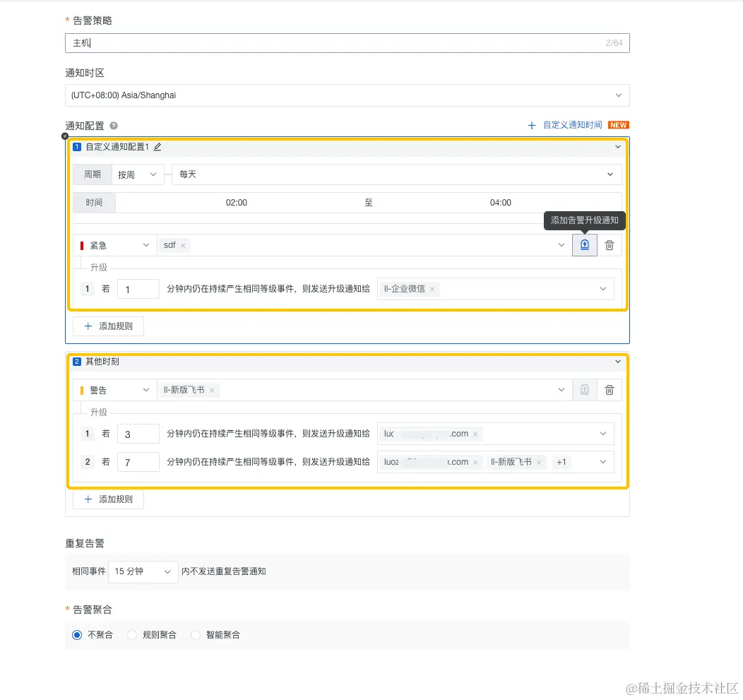Open the notification timezone dropdown
743x700 pixels.
347,95
